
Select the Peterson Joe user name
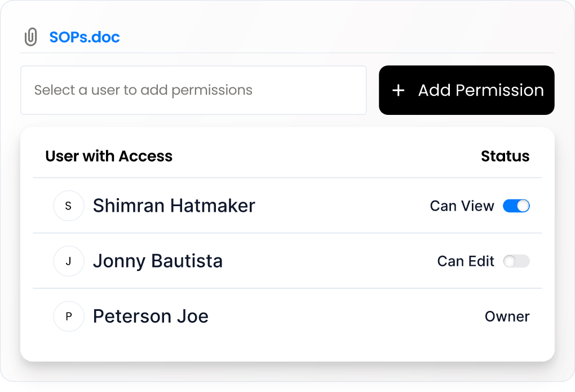151,316
